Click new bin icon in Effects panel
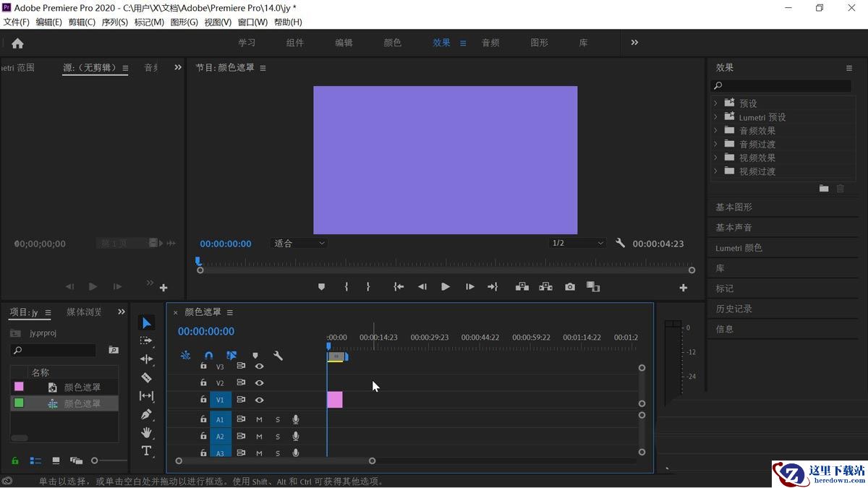 824,188
